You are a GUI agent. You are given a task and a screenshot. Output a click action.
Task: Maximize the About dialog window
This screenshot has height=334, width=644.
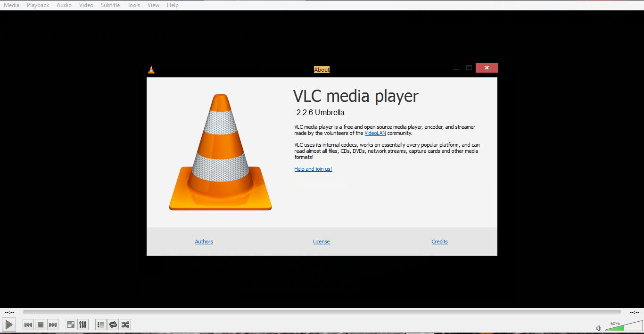[469, 68]
